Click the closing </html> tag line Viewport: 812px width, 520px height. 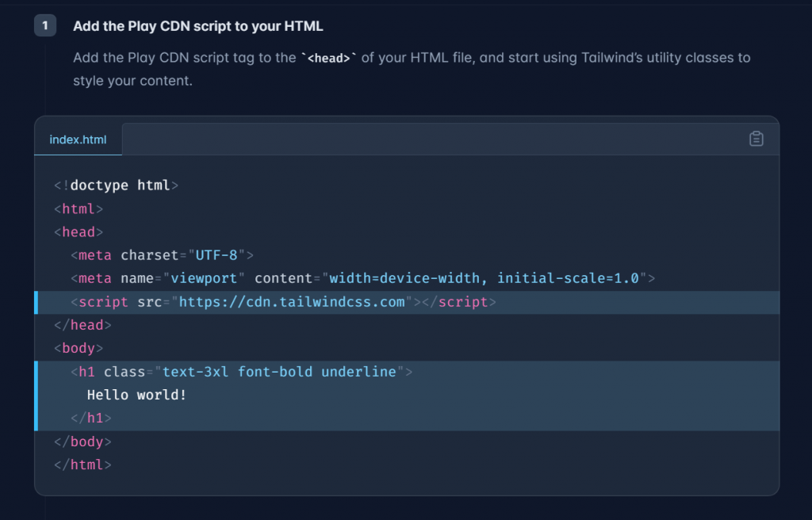(x=82, y=465)
